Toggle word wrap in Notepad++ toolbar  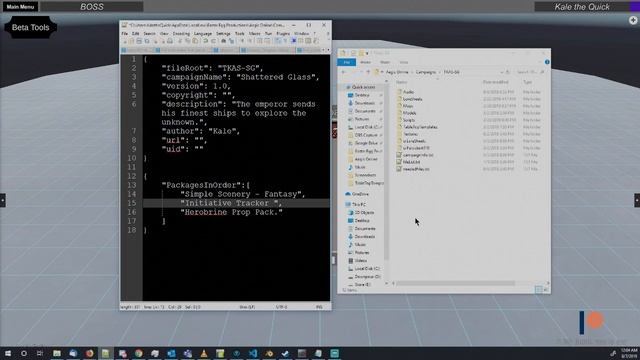(x=277, y=41)
